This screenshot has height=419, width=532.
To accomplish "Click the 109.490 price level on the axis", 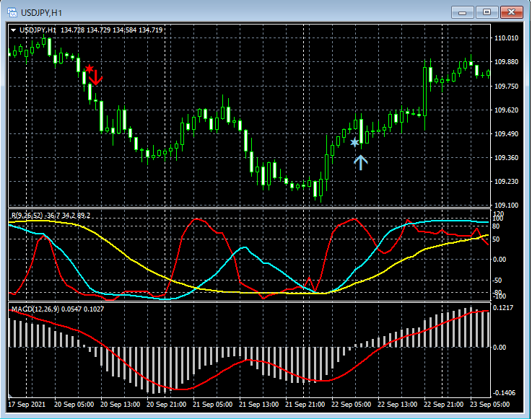I will click(505, 134).
